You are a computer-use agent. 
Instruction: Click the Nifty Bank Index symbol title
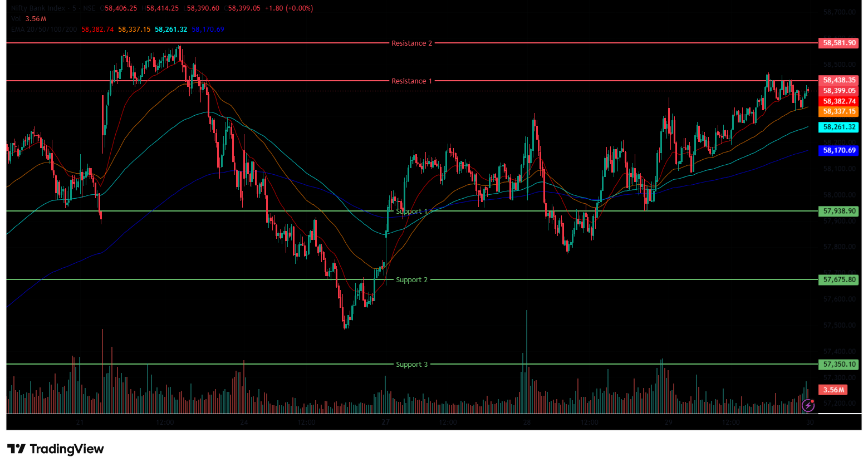tap(38, 8)
